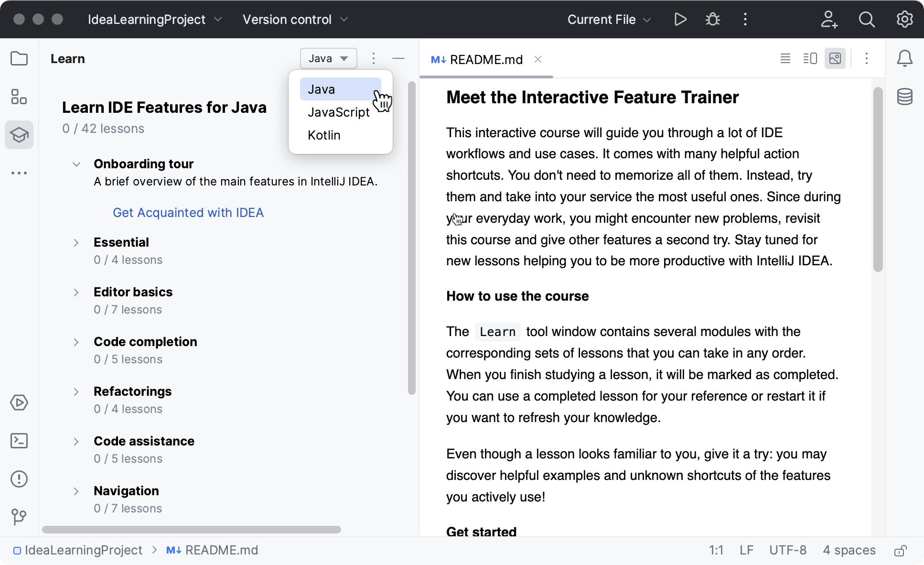The height and width of the screenshot is (565, 924).
Task: Click the Editor basics module title
Action: [x=133, y=292]
